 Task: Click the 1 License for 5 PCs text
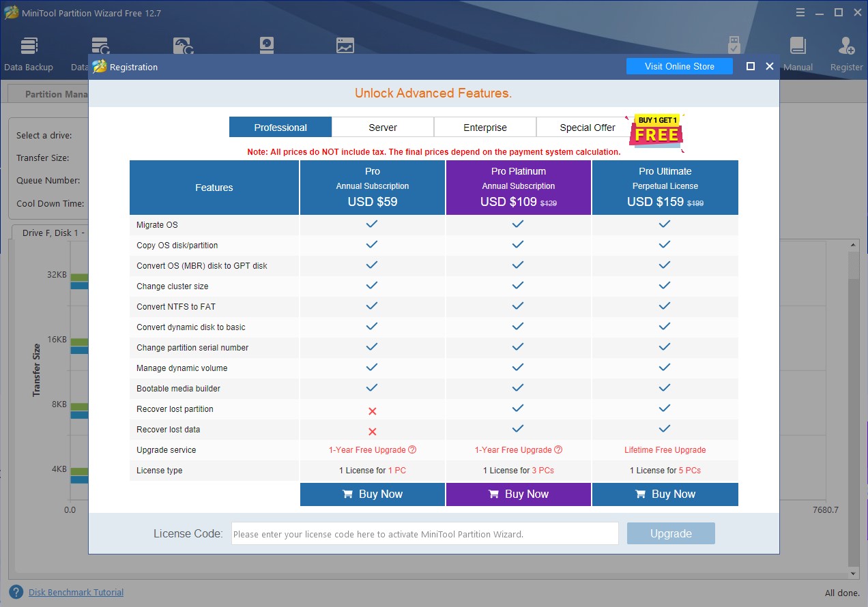[x=665, y=471]
